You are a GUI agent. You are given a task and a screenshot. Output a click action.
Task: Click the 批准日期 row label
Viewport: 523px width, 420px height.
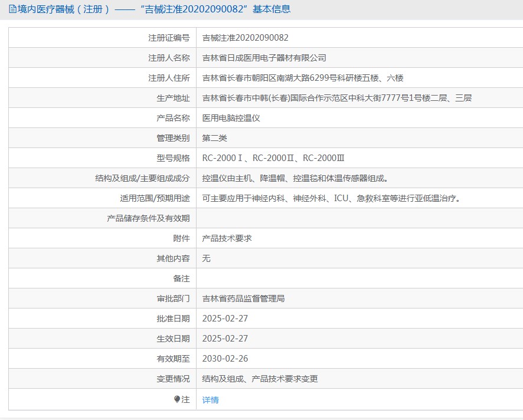tap(173, 319)
